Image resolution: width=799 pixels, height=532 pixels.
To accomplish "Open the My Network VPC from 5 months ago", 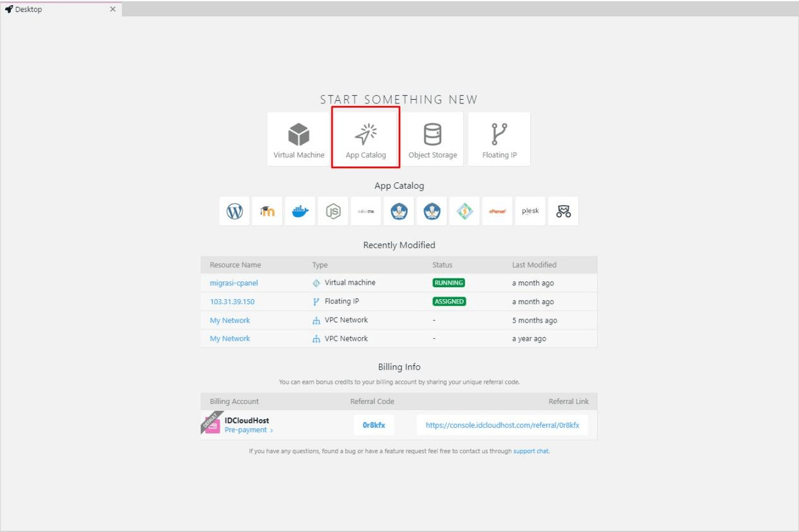I will (229, 320).
